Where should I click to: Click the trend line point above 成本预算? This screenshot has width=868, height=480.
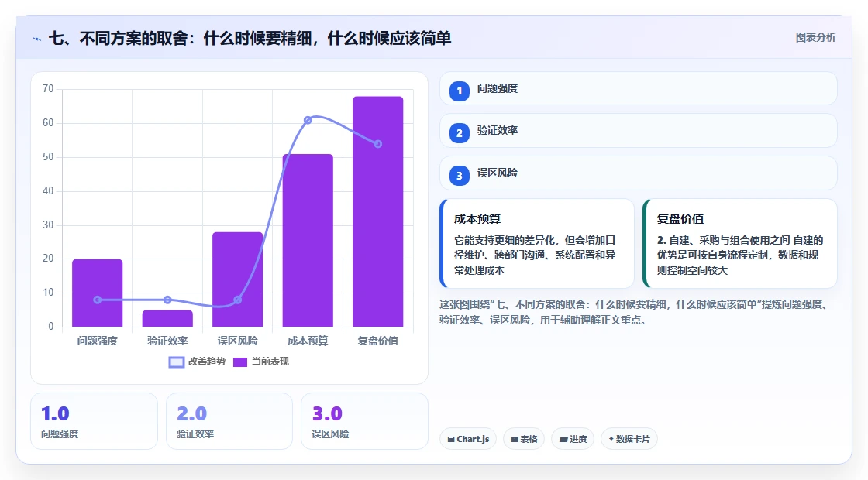coord(308,120)
